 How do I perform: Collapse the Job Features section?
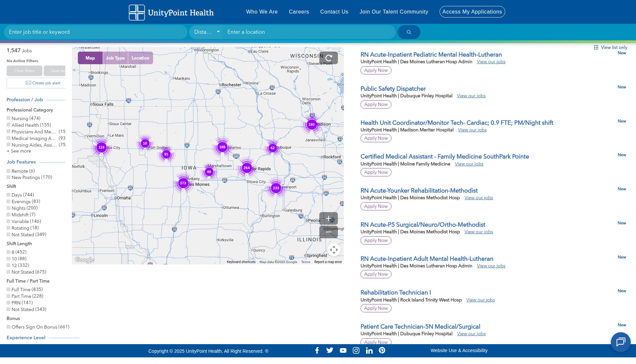[x=21, y=162]
